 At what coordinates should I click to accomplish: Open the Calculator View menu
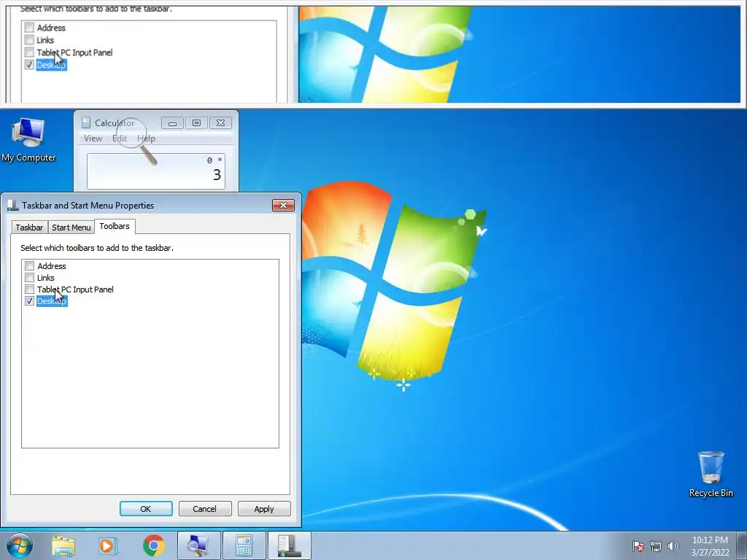point(93,139)
